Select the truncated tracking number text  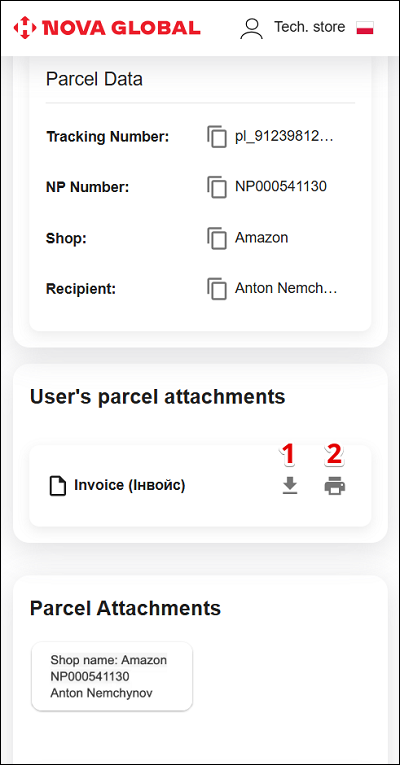(x=284, y=137)
